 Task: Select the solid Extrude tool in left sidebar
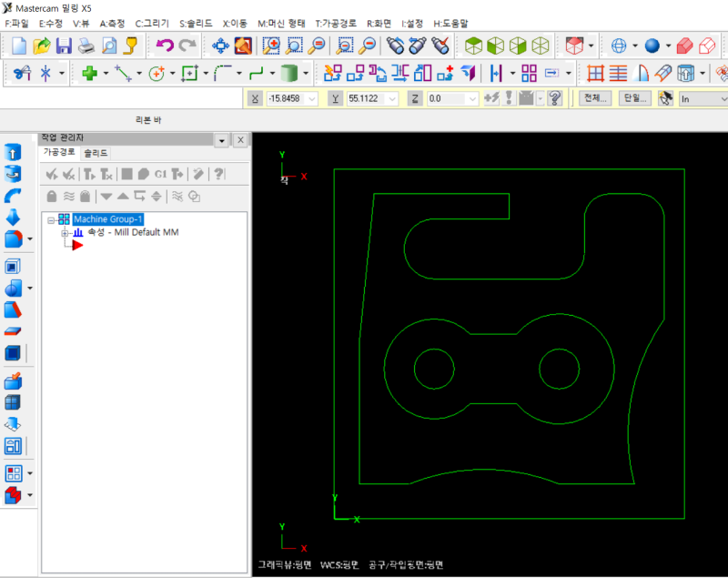(x=14, y=152)
